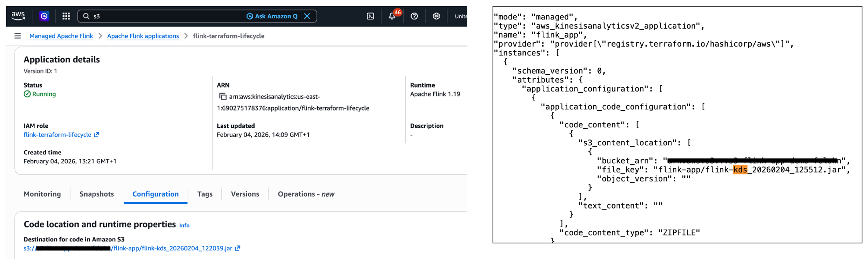Open the help question mark icon
Viewport: 868px width, 265px height.
click(x=414, y=16)
